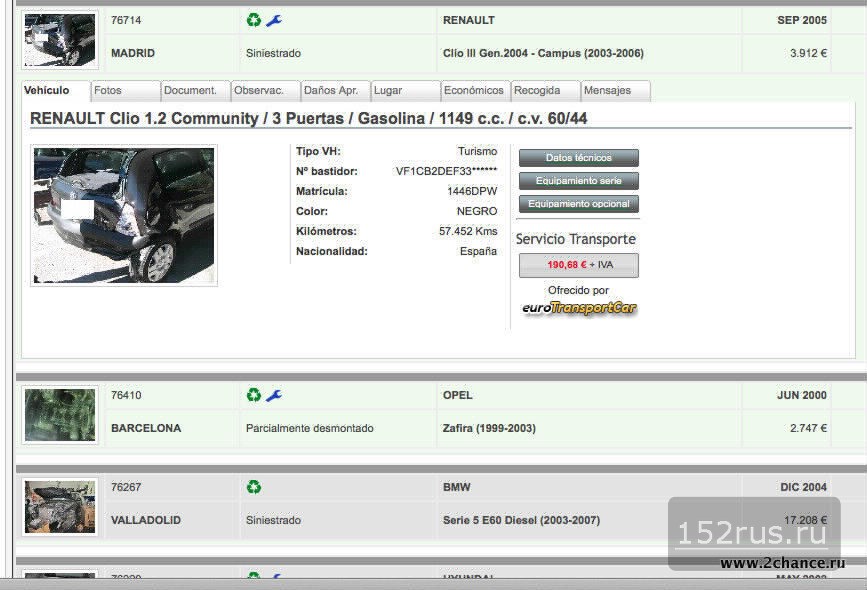
Task: Open the Mensajes tab
Action: point(616,91)
